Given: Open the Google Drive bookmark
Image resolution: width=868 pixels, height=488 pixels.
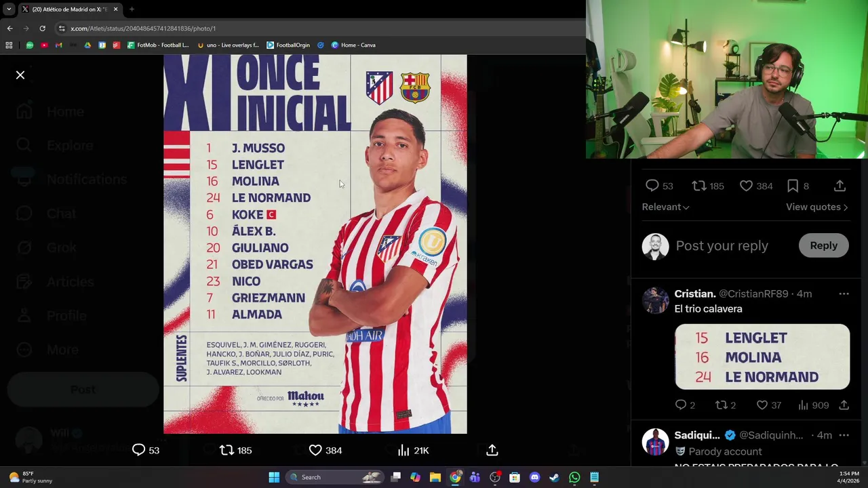Looking at the screenshot, I should pos(87,45).
